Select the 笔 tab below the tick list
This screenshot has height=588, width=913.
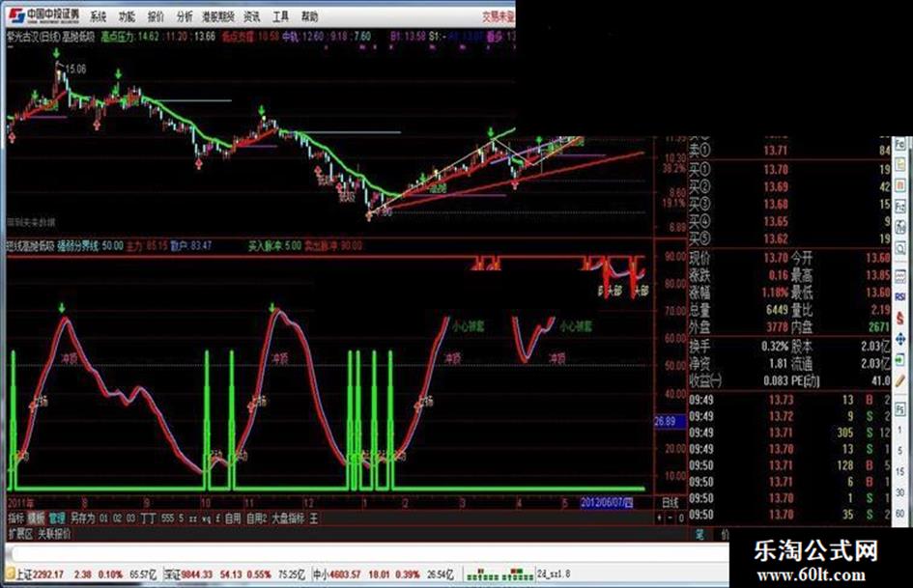[699, 534]
